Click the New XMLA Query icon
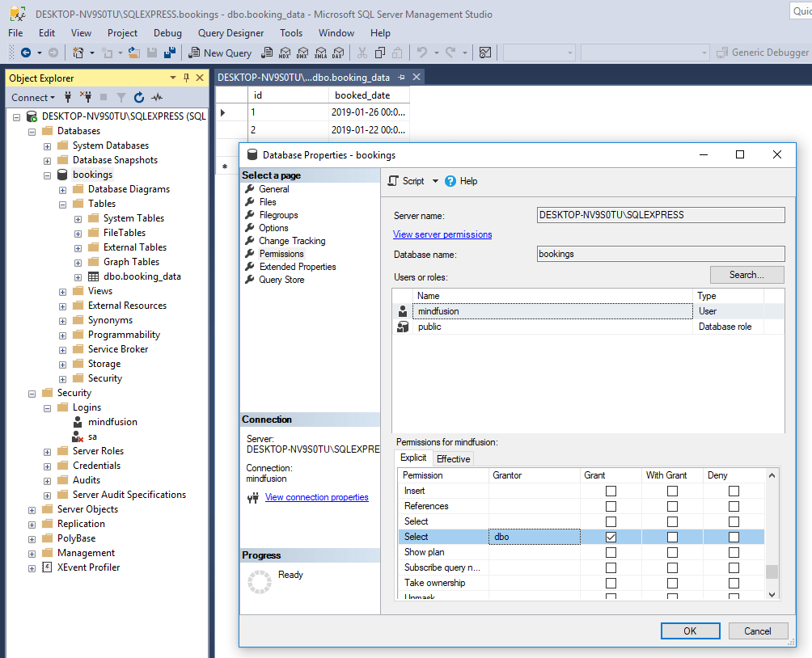Viewport: 812px width, 658px height. pyautogui.click(x=319, y=53)
